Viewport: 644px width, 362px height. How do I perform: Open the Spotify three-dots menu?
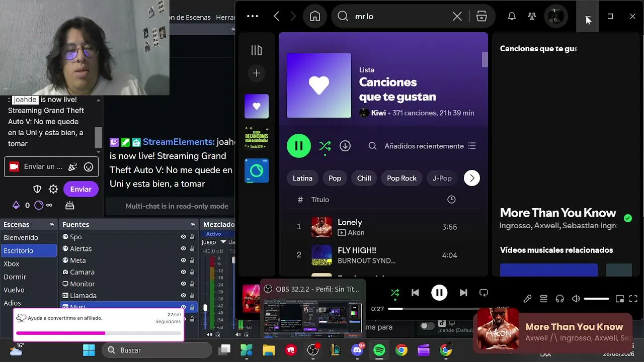pyautogui.click(x=253, y=16)
